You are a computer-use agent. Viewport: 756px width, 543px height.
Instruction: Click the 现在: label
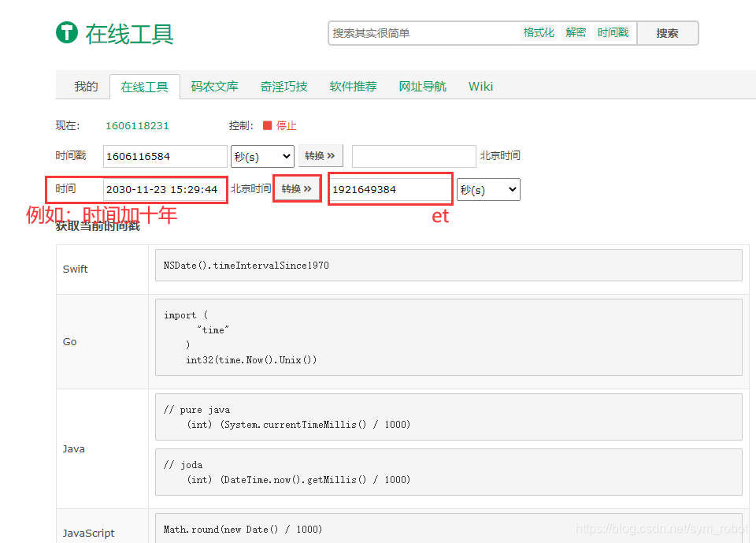click(x=68, y=125)
